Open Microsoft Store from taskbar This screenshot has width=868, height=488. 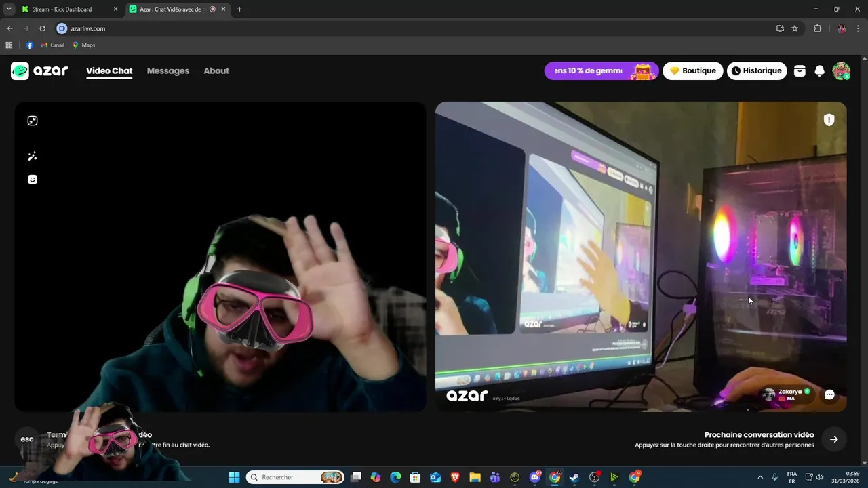[416, 477]
